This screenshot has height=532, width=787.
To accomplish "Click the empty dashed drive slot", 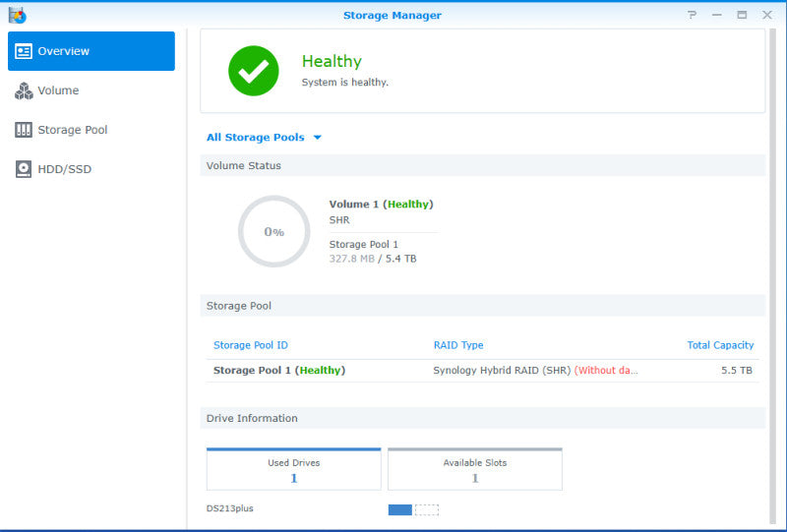I will [x=427, y=510].
